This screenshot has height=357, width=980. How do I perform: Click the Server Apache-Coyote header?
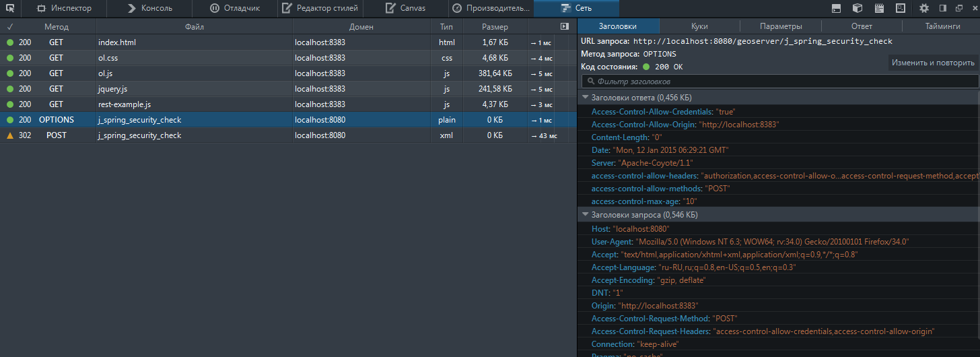[779, 163]
